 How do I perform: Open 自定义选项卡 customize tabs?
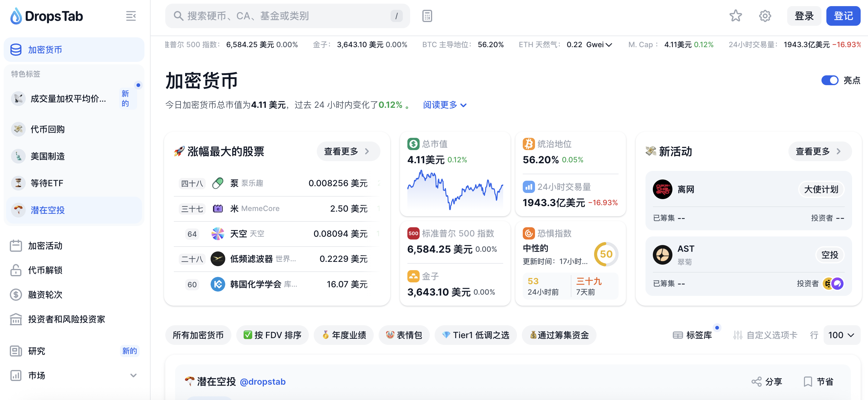tap(765, 335)
